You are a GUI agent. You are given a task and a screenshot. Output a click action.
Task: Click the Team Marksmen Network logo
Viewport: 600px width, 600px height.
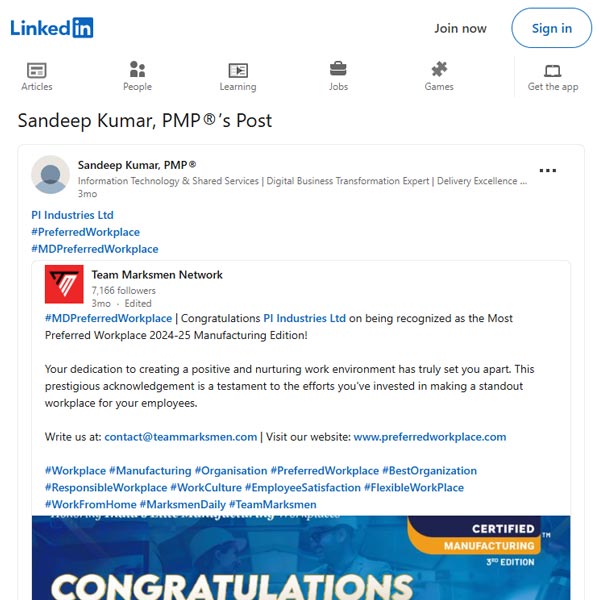(64, 284)
